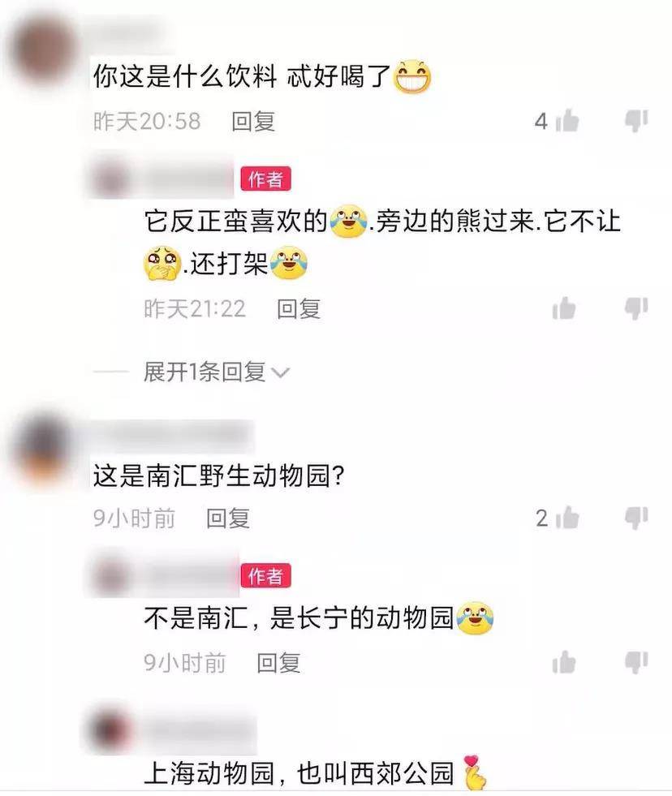The image size is (672, 796).
Task: Dislike the comment about the drink
Action: click(x=636, y=122)
